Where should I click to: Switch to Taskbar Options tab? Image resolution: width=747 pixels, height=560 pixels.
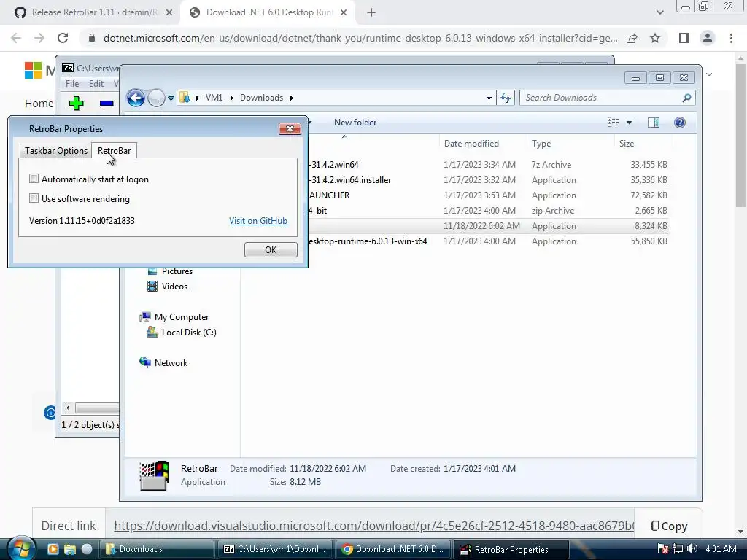pos(56,151)
